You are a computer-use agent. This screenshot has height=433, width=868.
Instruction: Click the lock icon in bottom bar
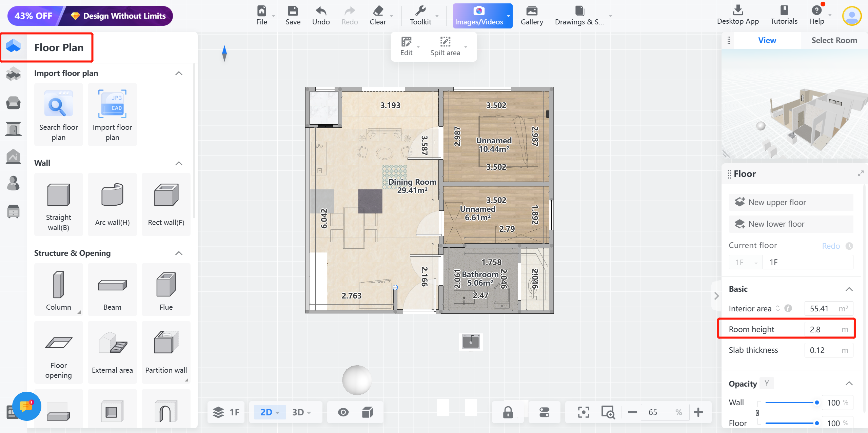508,412
